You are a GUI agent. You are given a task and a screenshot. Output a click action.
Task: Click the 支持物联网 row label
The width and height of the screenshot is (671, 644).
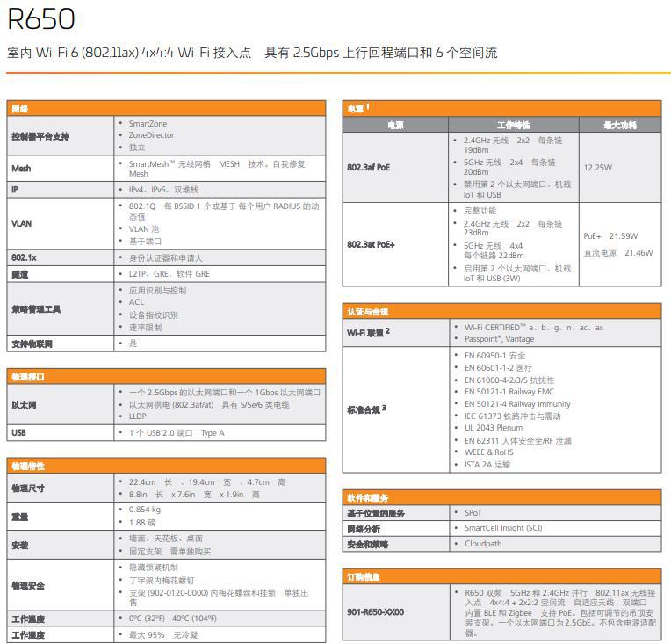pyautogui.click(x=32, y=344)
